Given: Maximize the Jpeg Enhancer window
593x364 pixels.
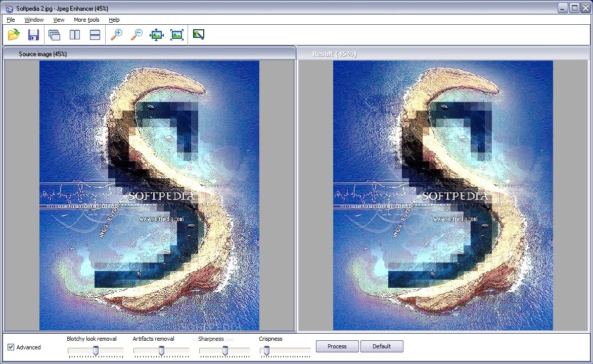Looking at the screenshot, I should (x=574, y=8).
